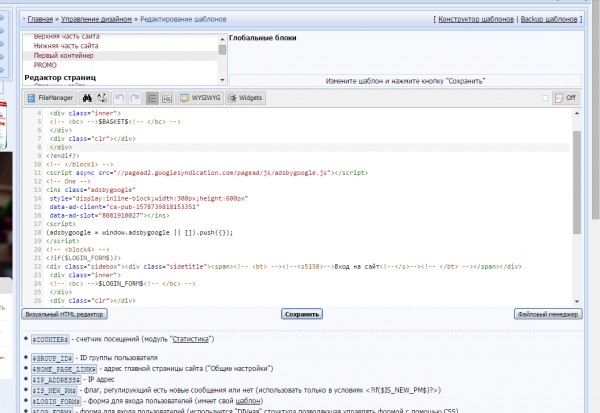
Task: Open Backup шаблонов link
Action: [549, 19]
